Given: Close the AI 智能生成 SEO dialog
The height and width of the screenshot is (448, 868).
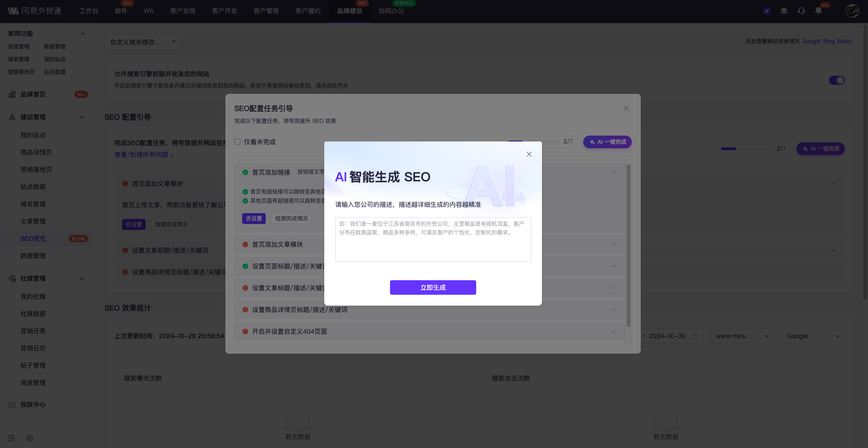Looking at the screenshot, I should coord(529,154).
